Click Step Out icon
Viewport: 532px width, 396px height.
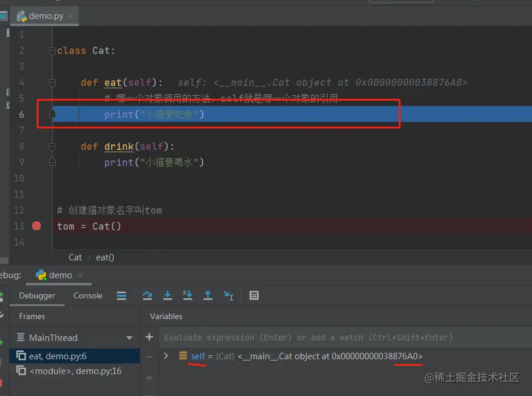pyautogui.click(x=207, y=295)
